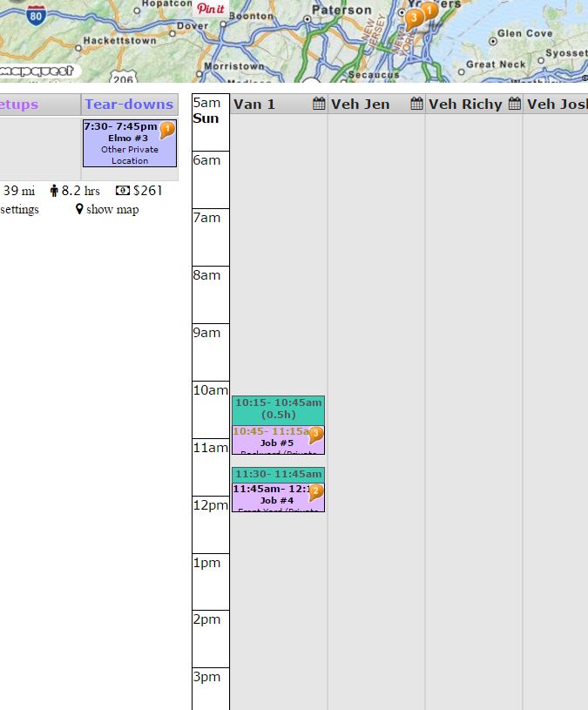
Task: Open the Job #5 event
Action: pos(272,443)
